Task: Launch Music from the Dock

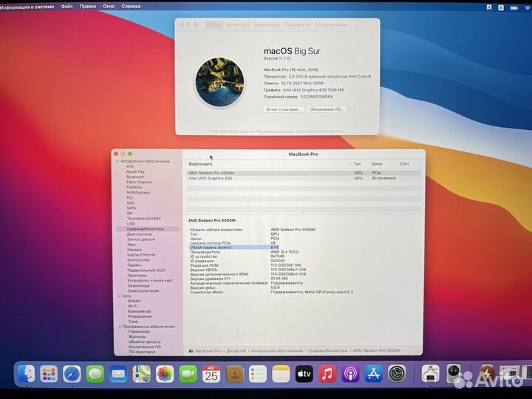Action: (x=327, y=374)
